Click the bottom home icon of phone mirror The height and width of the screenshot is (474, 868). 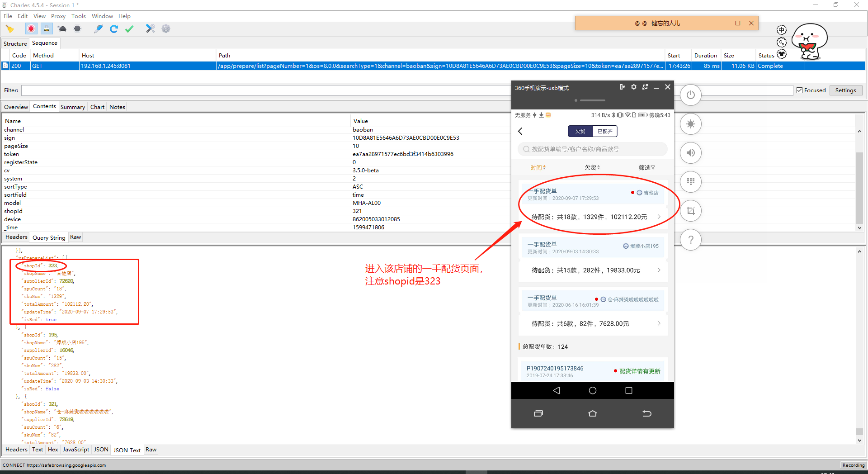point(593,413)
